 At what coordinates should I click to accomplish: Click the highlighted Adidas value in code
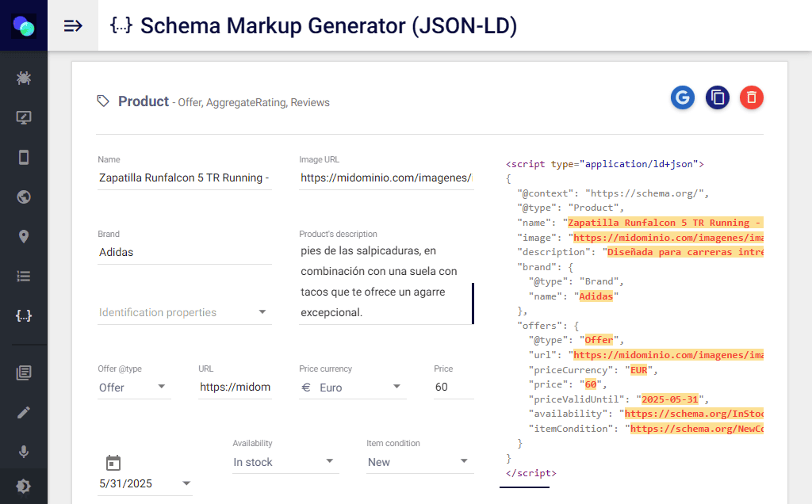pyautogui.click(x=596, y=296)
